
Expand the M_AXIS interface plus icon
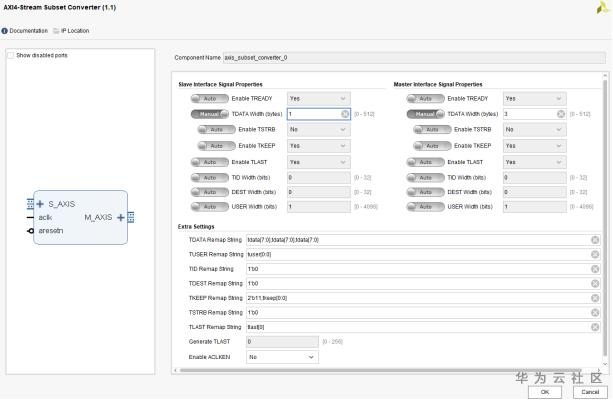pos(121,216)
